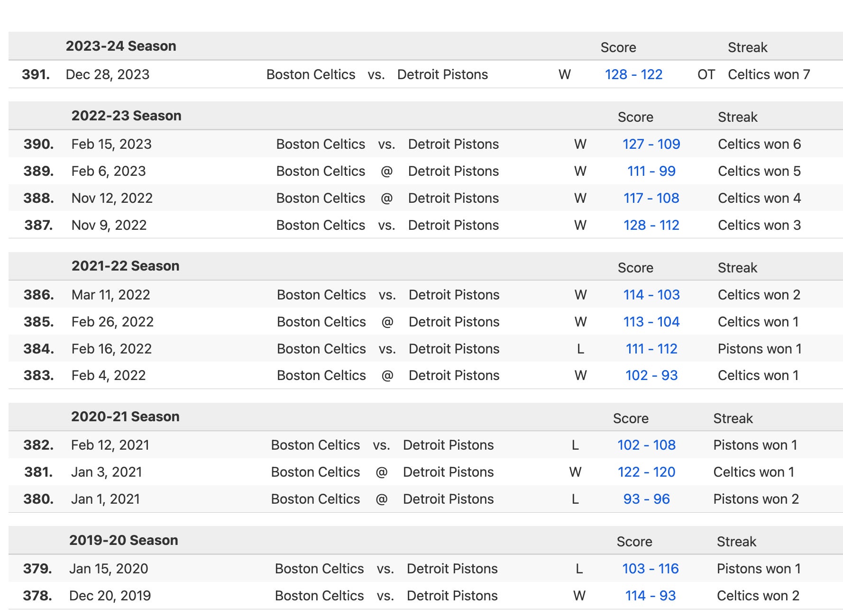
Task: Open the 117 - 108 box score
Action: click(651, 198)
